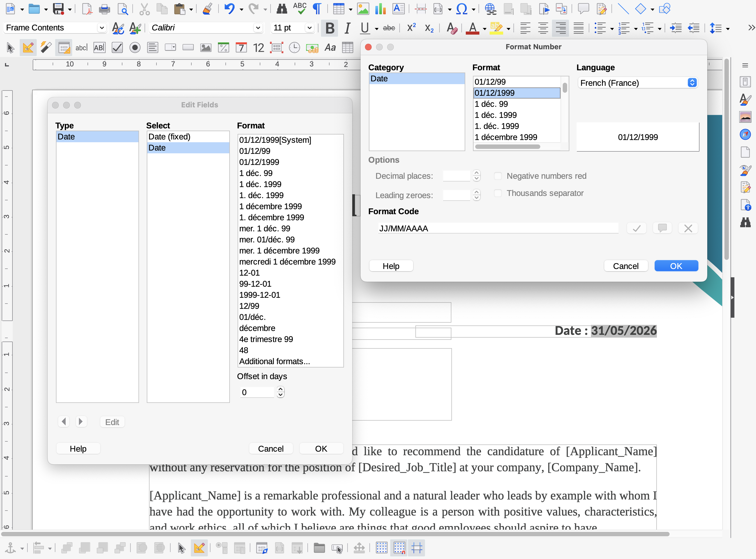
Task: Click Export as PDF icon
Action: [x=87, y=9]
